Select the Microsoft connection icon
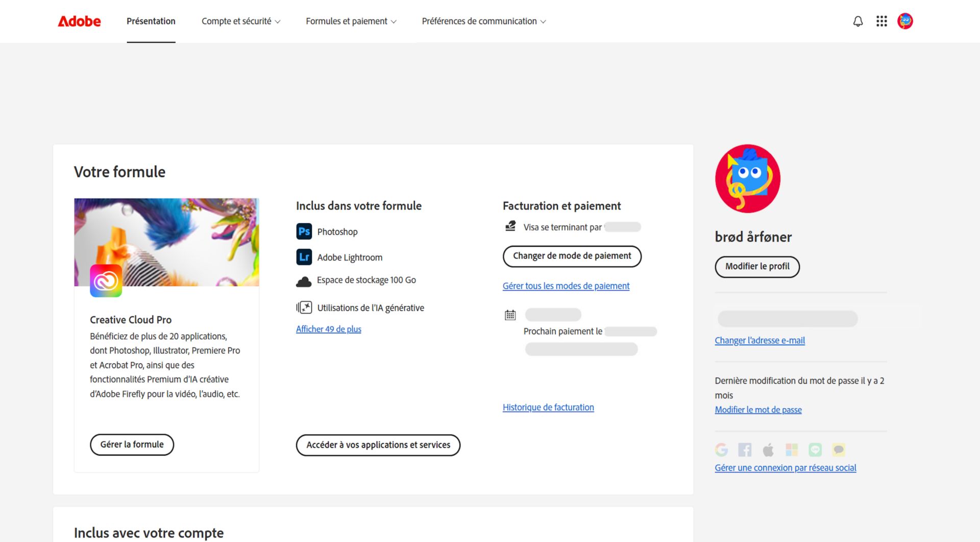The height and width of the screenshot is (542, 980). pos(792,450)
